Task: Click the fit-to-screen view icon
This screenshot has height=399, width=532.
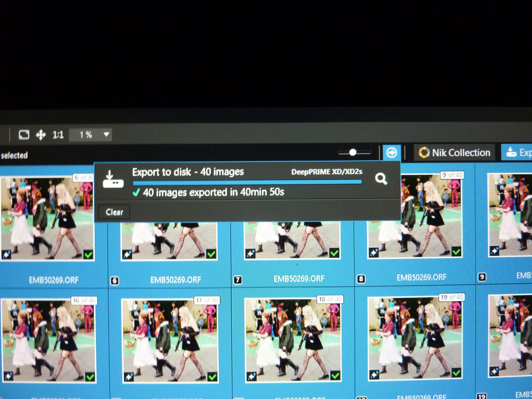Action: coord(24,135)
